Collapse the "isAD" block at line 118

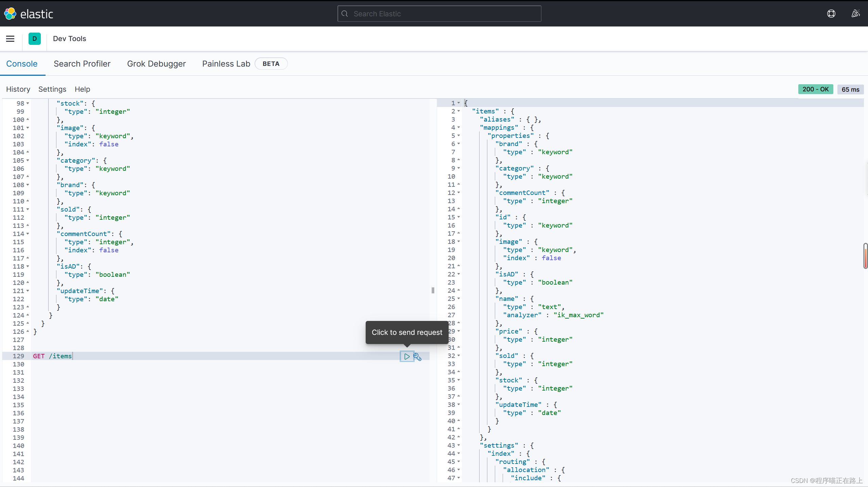(28, 266)
